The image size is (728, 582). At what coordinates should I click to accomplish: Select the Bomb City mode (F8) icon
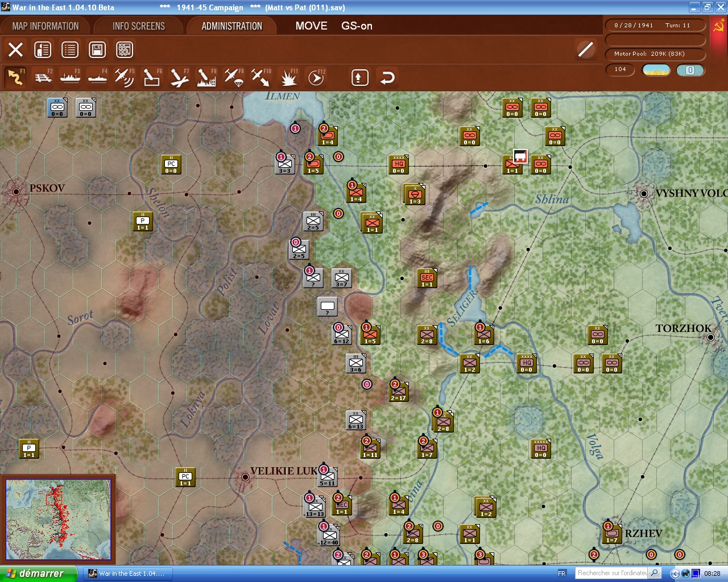pos(206,77)
